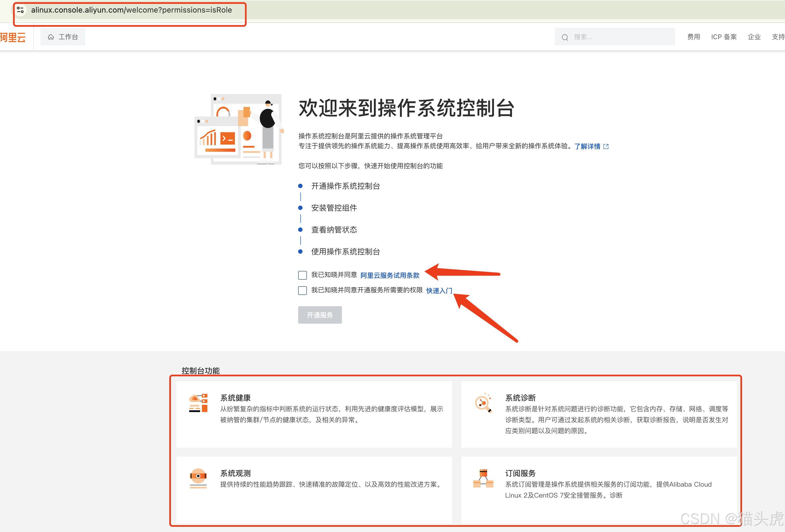Image resolution: width=785 pixels, height=532 pixels.
Task: Open the 了解详情 link
Action: pos(587,146)
